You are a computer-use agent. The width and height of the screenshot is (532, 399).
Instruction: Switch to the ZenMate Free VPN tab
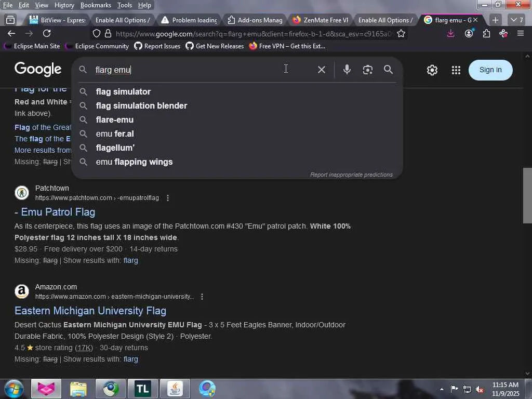321,20
